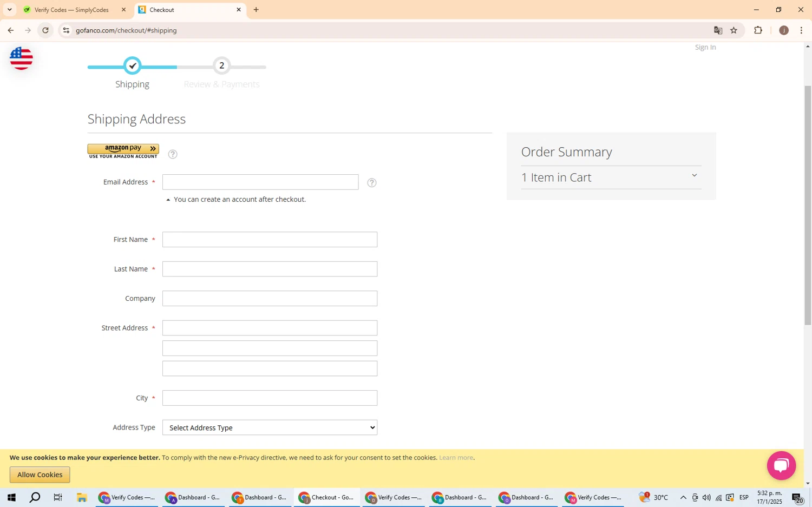
Task: Switch to the Checkout - Go... taskbar window
Action: pyautogui.click(x=327, y=498)
